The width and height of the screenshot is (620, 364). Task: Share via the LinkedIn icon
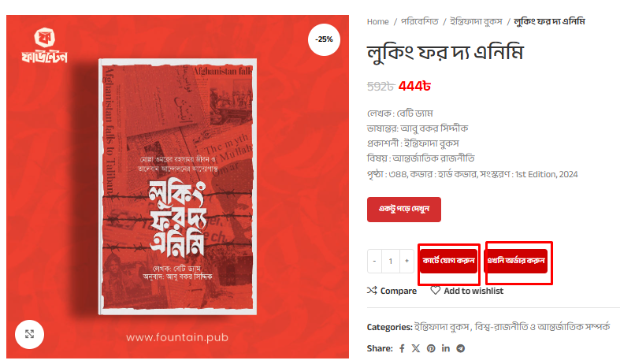coord(446,348)
